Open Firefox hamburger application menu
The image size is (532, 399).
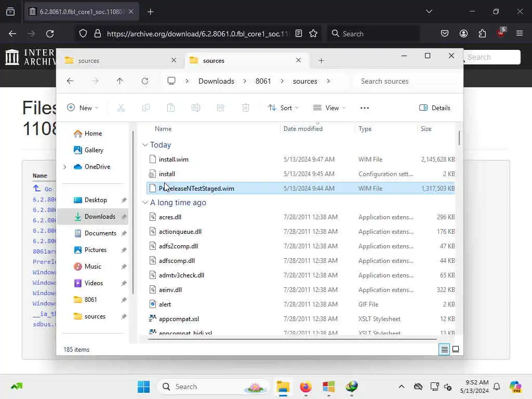520,34
